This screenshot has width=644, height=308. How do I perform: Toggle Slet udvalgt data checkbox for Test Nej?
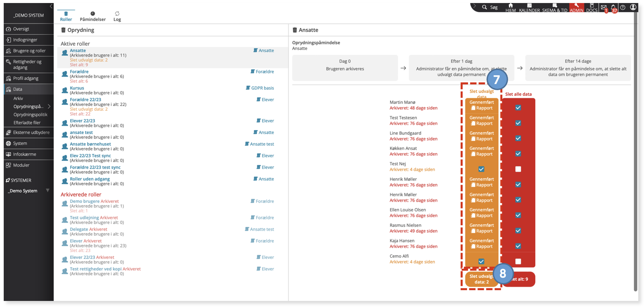[x=481, y=169]
